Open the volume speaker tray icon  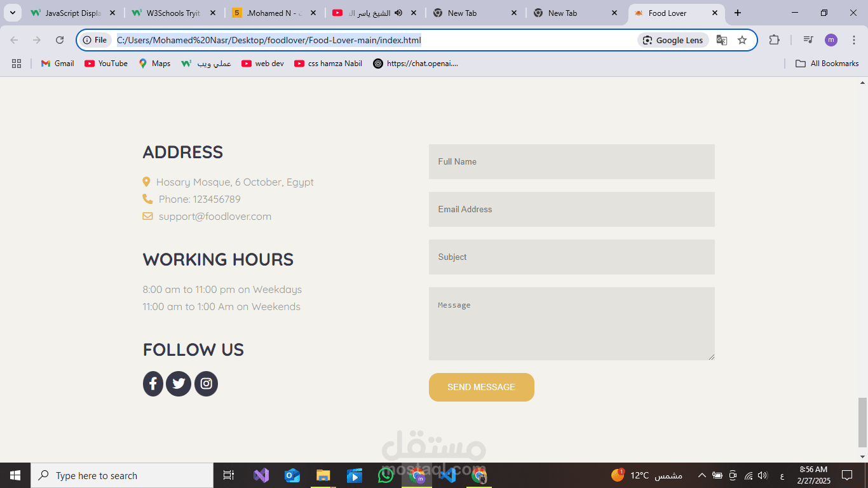(763, 475)
